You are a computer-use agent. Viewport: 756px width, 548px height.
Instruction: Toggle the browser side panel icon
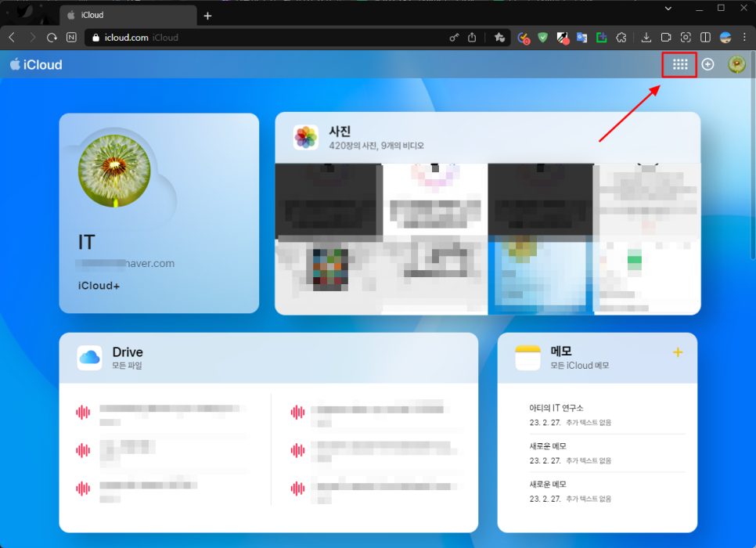[705, 37]
